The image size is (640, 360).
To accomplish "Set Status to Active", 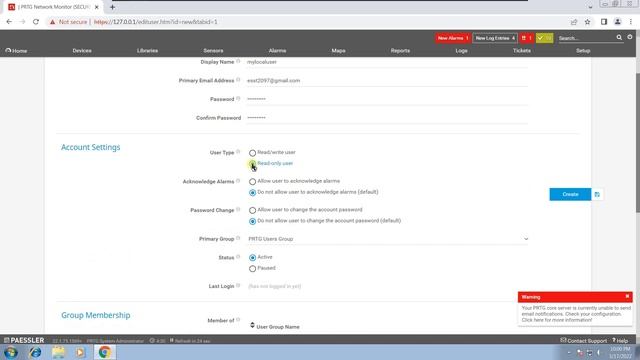I will coord(252,258).
